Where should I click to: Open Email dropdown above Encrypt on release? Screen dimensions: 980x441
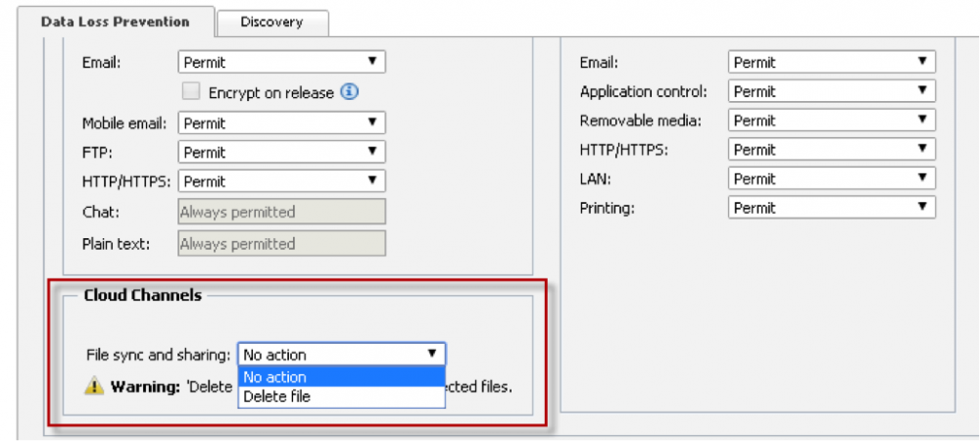tap(281, 63)
